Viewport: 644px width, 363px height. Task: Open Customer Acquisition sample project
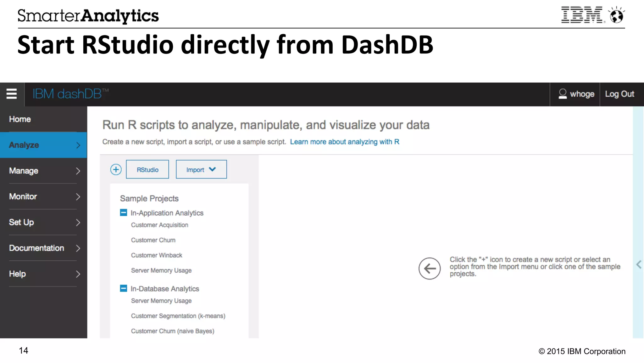(160, 225)
